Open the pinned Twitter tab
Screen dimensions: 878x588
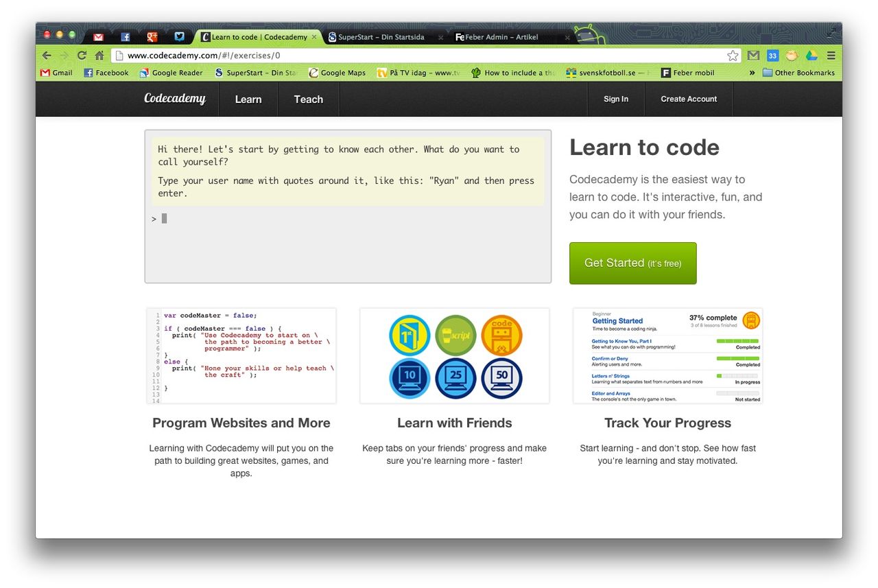[x=179, y=37]
